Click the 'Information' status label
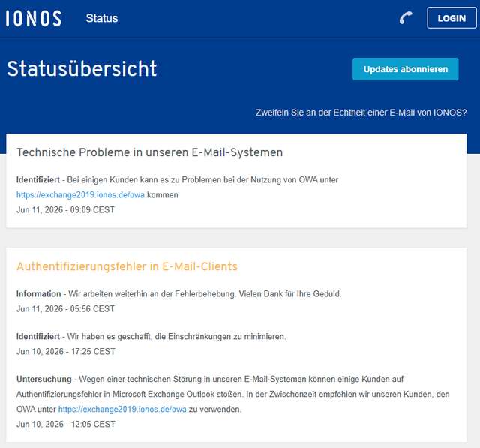Image resolution: width=480 pixels, height=448 pixels. (39, 294)
